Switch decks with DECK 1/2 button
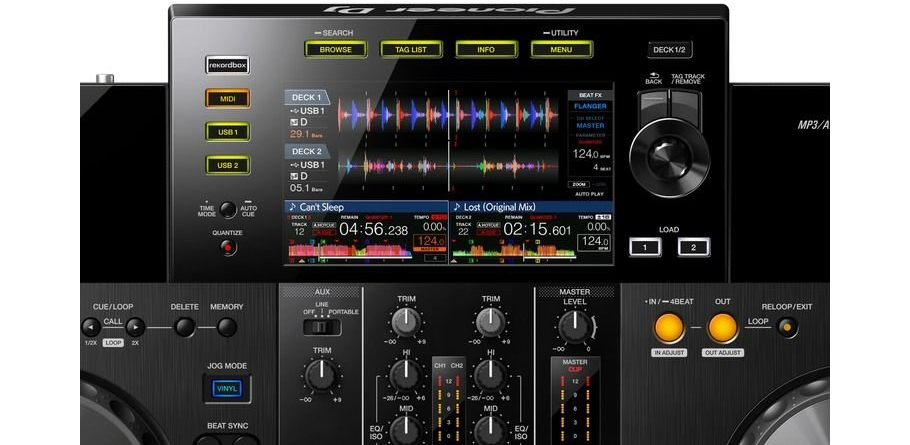This screenshot has width=910, height=445. click(669, 50)
